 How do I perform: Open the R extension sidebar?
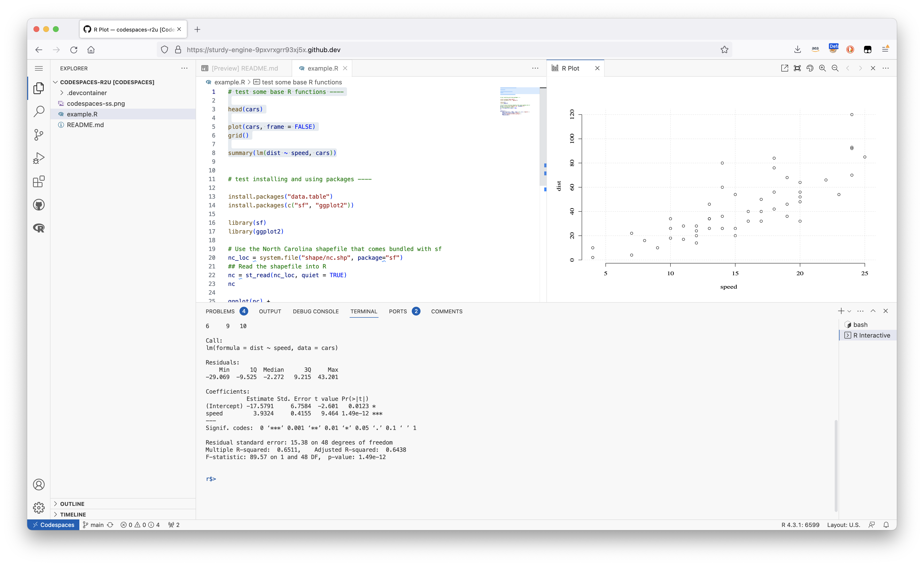39,228
